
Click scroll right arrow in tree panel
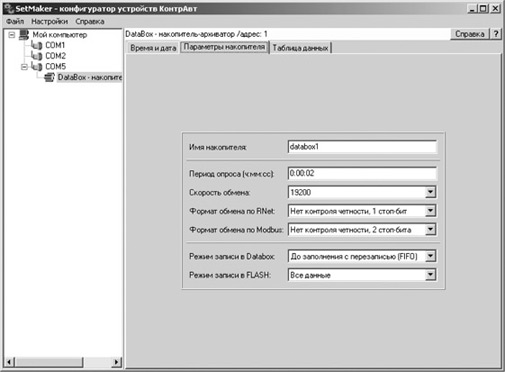point(117,362)
